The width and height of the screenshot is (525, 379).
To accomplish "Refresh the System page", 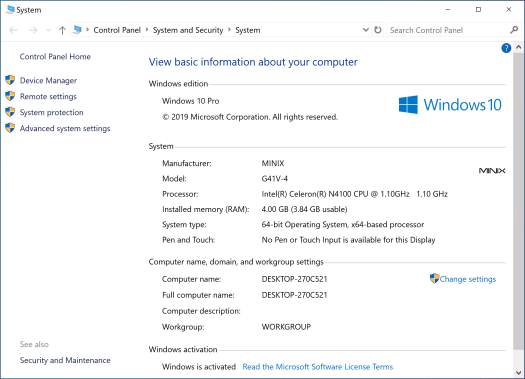I will click(378, 30).
